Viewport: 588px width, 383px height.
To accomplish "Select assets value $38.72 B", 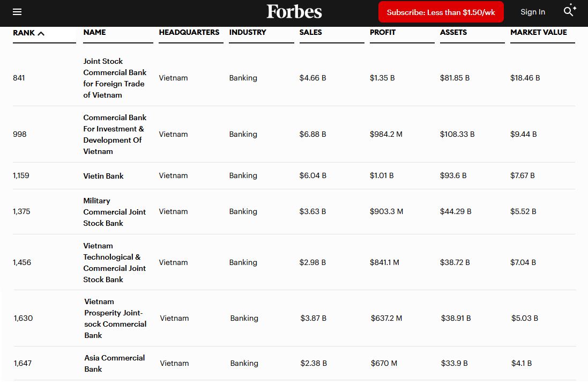I will point(455,263).
